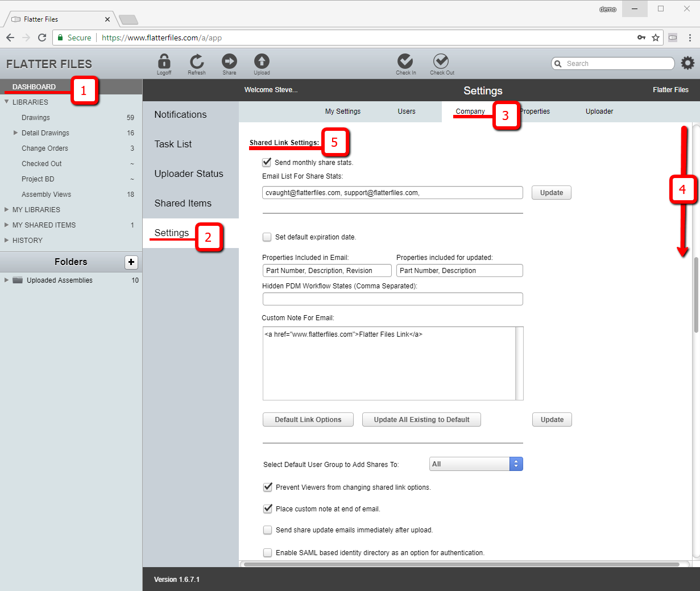Image resolution: width=700 pixels, height=591 pixels.
Task: Click the Uploaded Assemblies folder icon
Action: pos(18,280)
